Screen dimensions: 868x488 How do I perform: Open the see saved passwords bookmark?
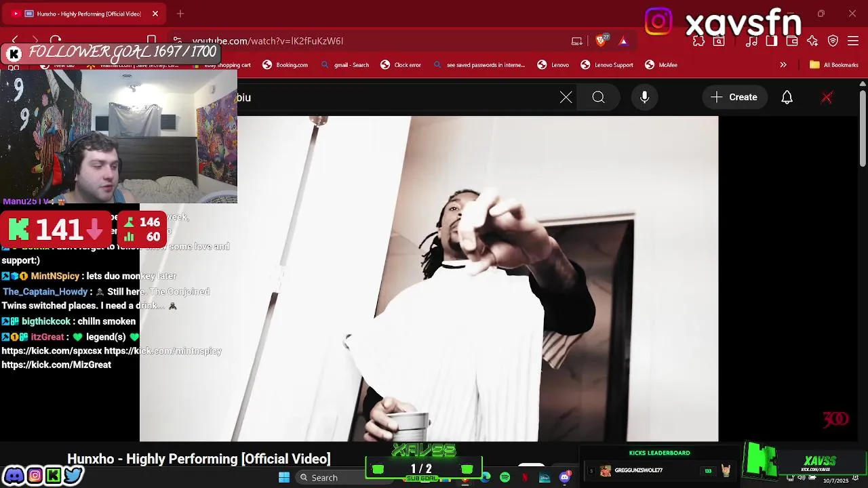tap(479, 65)
